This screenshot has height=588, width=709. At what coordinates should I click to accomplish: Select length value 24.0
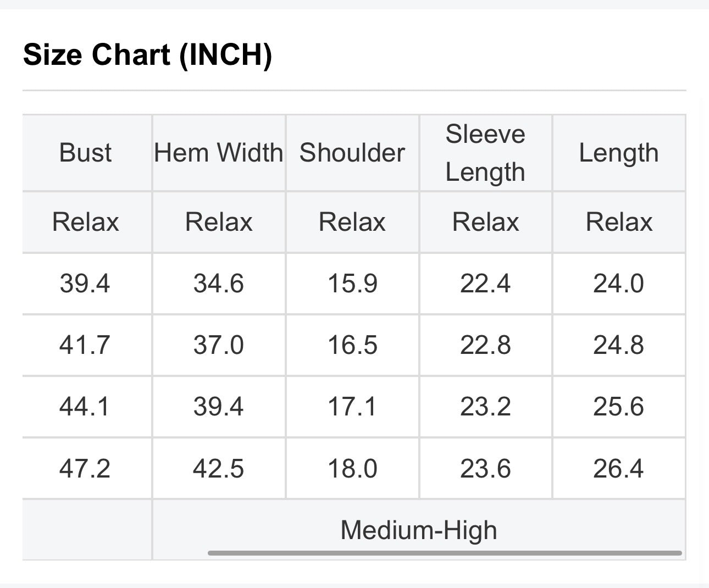618,284
